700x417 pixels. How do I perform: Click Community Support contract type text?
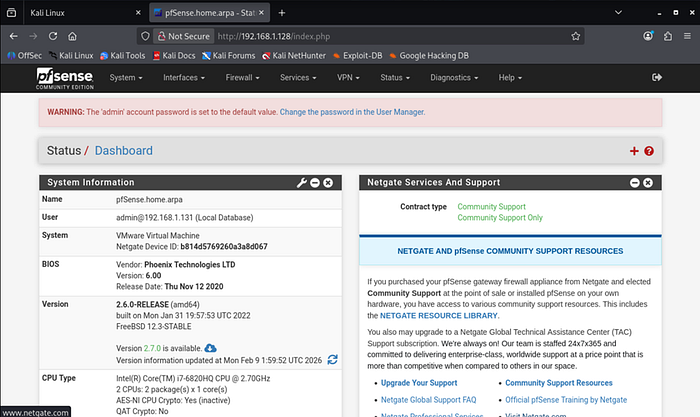[492, 207]
